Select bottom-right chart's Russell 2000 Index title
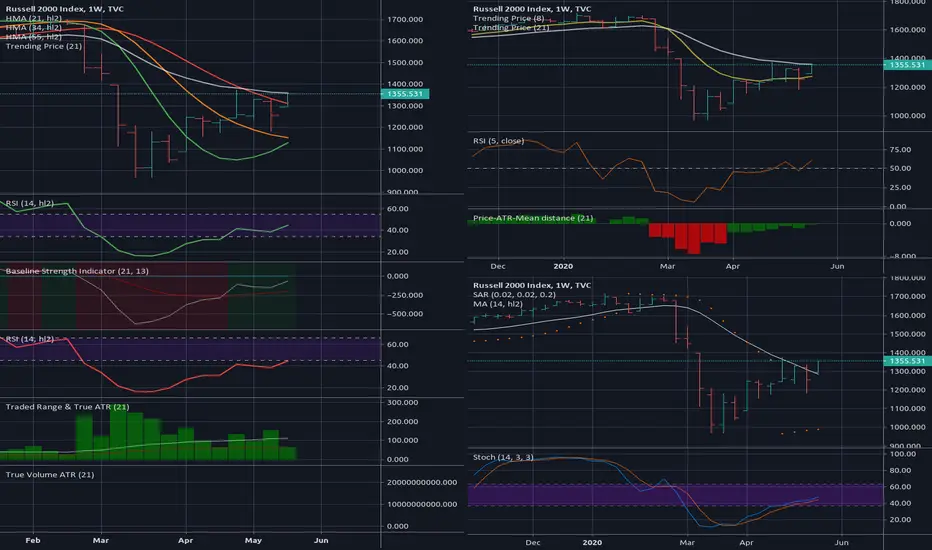932x550 pixels. pos(532,285)
